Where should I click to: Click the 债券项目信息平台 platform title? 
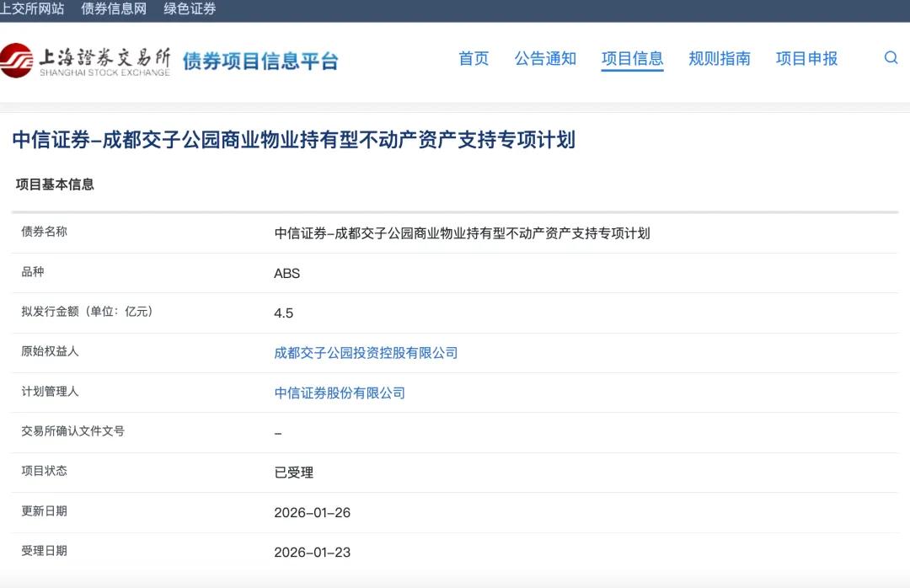[x=260, y=61]
